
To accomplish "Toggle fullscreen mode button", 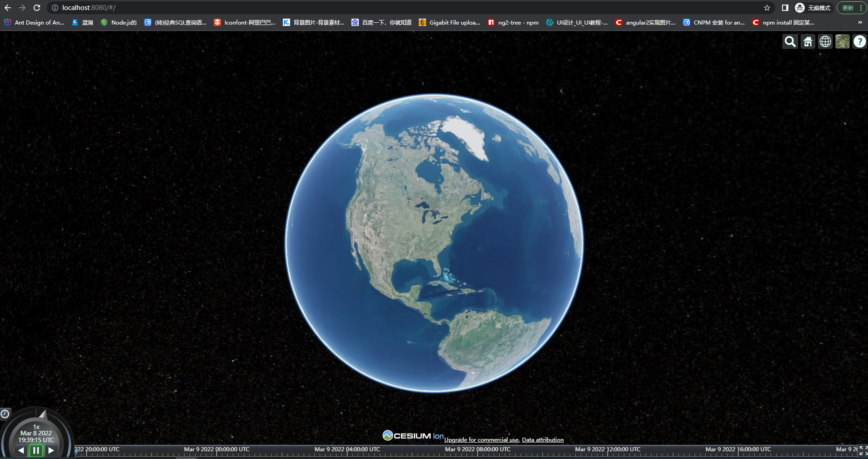I will [863, 451].
